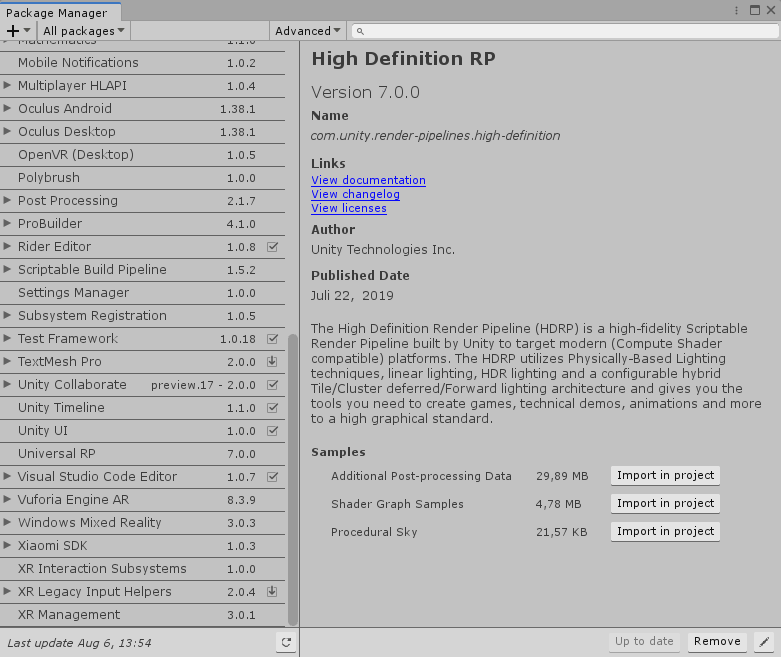Click the Remove package button

click(x=717, y=642)
